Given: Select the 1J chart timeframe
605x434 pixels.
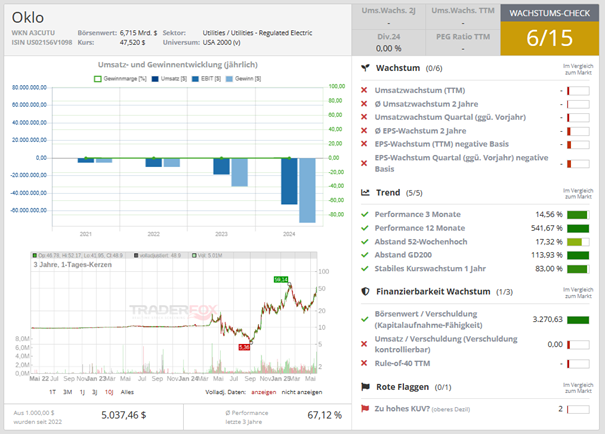Looking at the screenshot, I should point(82,392).
